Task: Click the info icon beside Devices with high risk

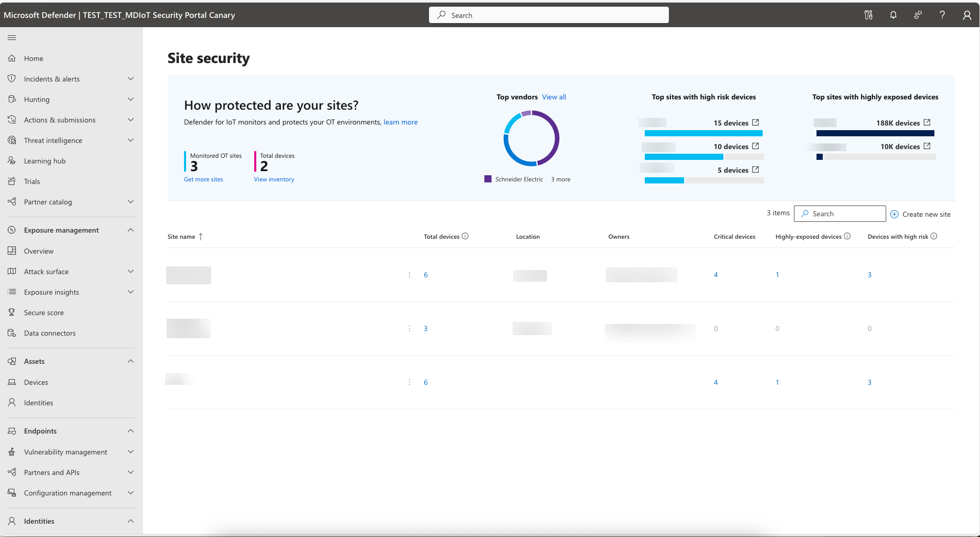Action: click(x=934, y=236)
